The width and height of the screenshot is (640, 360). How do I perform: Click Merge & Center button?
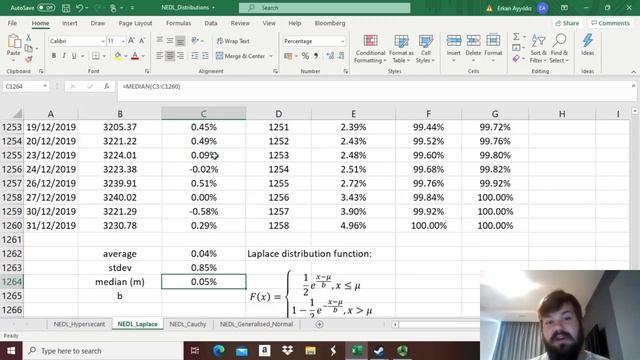(240, 56)
